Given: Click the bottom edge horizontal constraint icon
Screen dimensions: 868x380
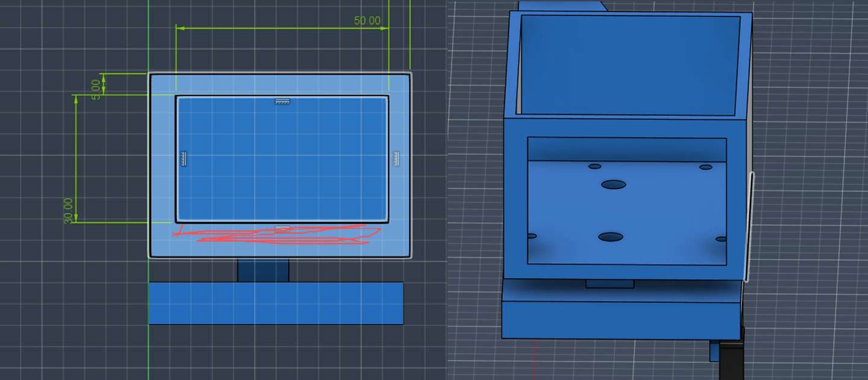Looking at the screenshot, I should 282,228.
